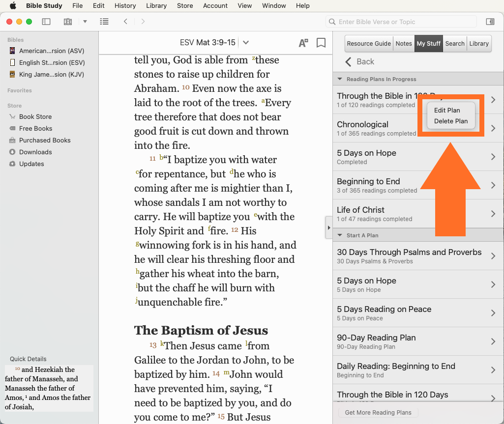Toggle the left sidebar panel icon

click(46, 22)
